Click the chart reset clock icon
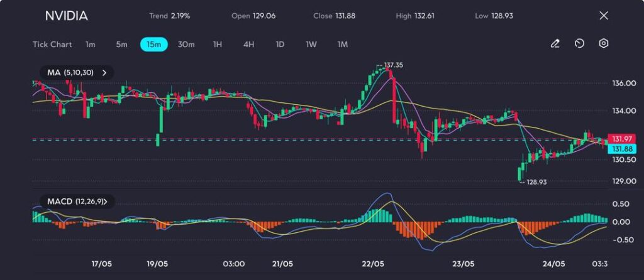 (579, 44)
